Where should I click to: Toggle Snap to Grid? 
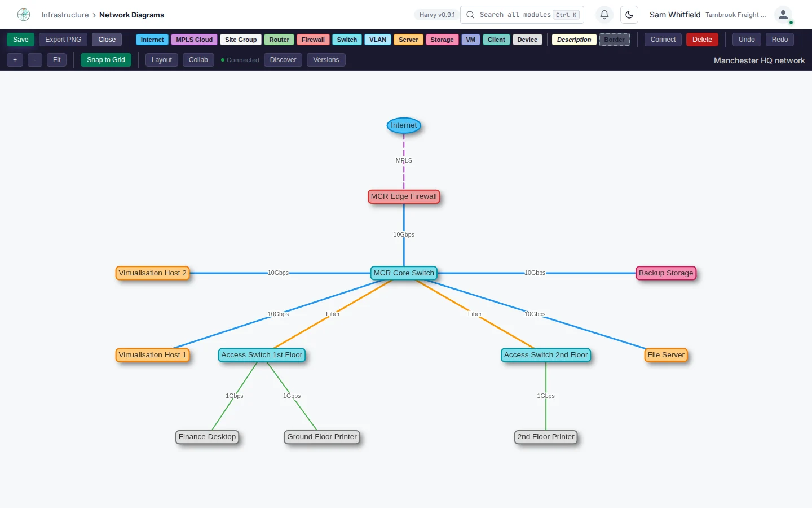click(106, 60)
